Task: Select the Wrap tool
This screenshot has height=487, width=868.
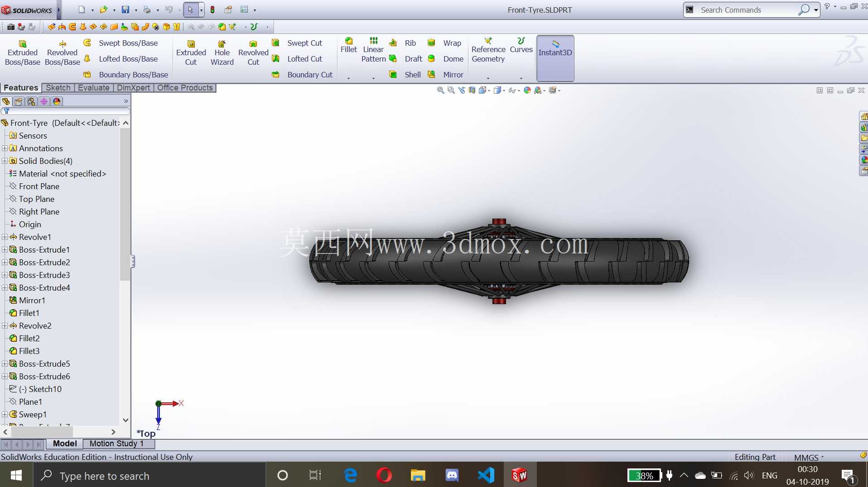Action: pyautogui.click(x=445, y=43)
